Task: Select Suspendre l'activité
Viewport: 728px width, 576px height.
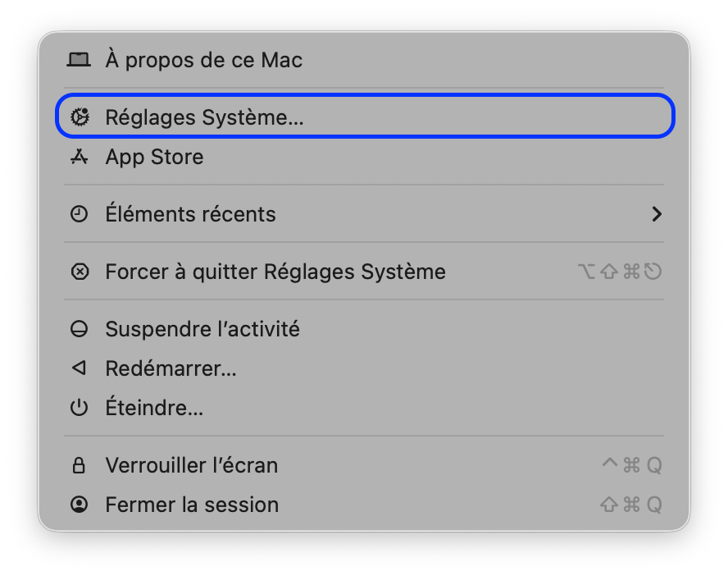Action: tap(202, 329)
